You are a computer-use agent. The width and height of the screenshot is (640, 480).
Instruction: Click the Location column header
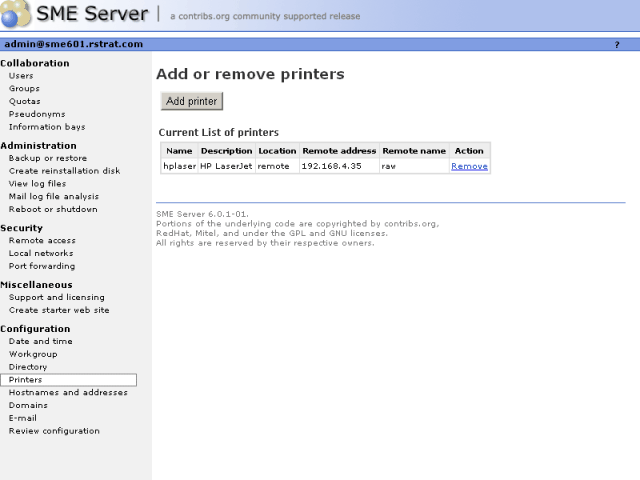278,151
